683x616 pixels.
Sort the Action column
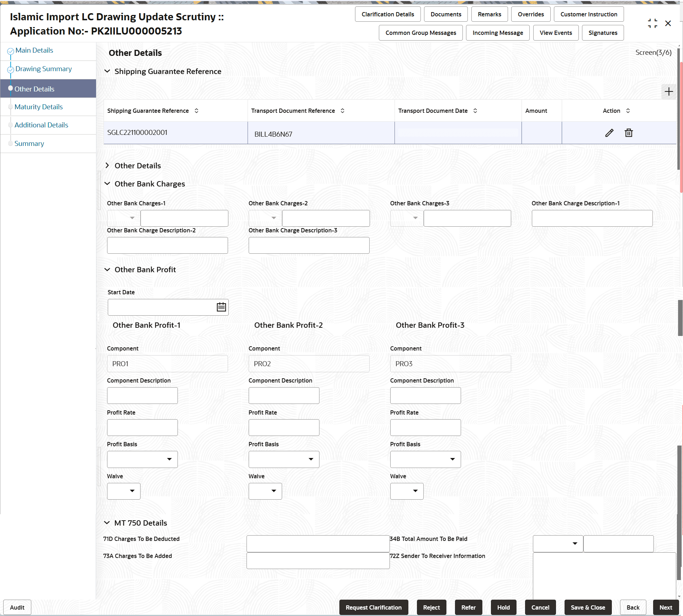[628, 111]
